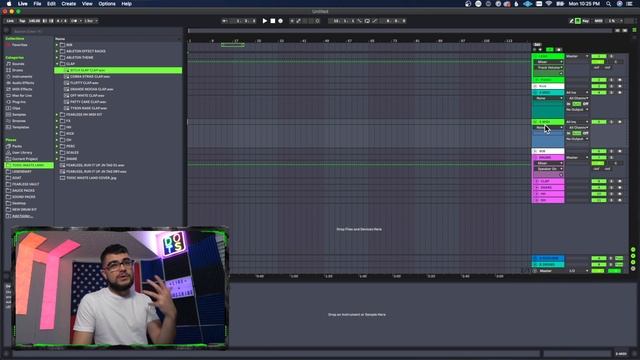Open the Instruments category
The height and width of the screenshot is (360, 640).
pos(22,77)
